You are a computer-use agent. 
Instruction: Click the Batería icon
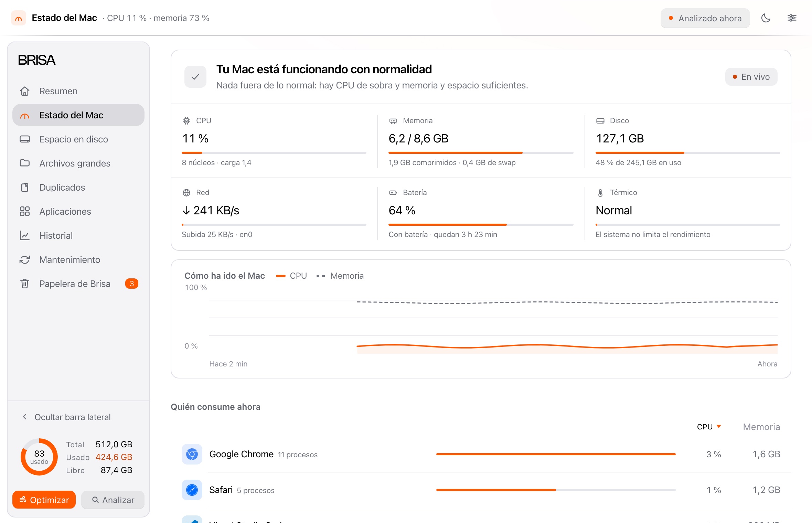pos(393,193)
